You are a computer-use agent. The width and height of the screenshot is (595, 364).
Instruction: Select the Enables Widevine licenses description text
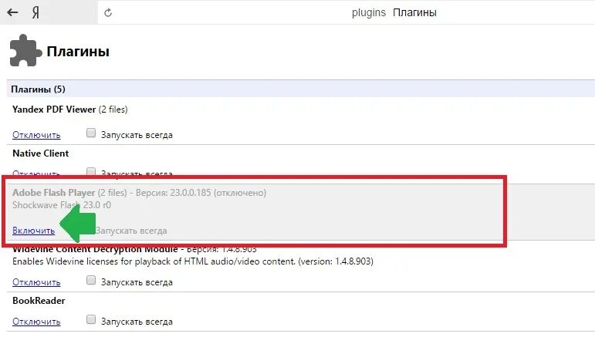click(x=193, y=261)
